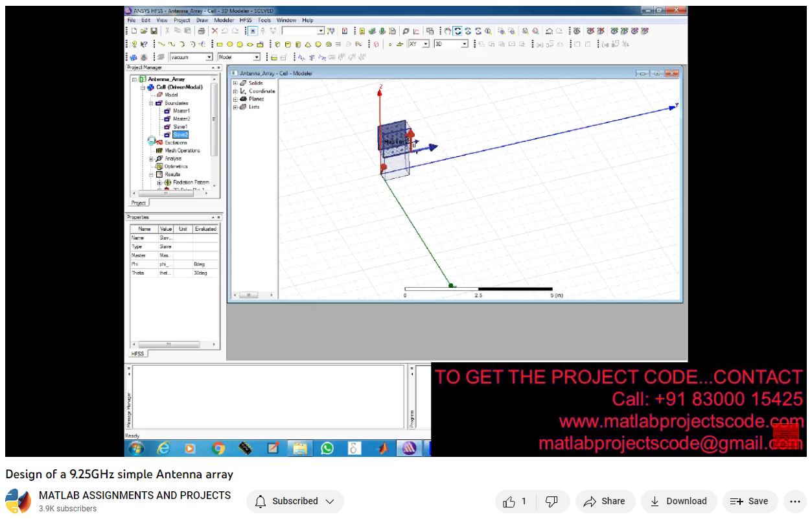The width and height of the screenshot is (812, 523).
Task: Open the XY drawing plane dropdown
Action: point(426,44)
